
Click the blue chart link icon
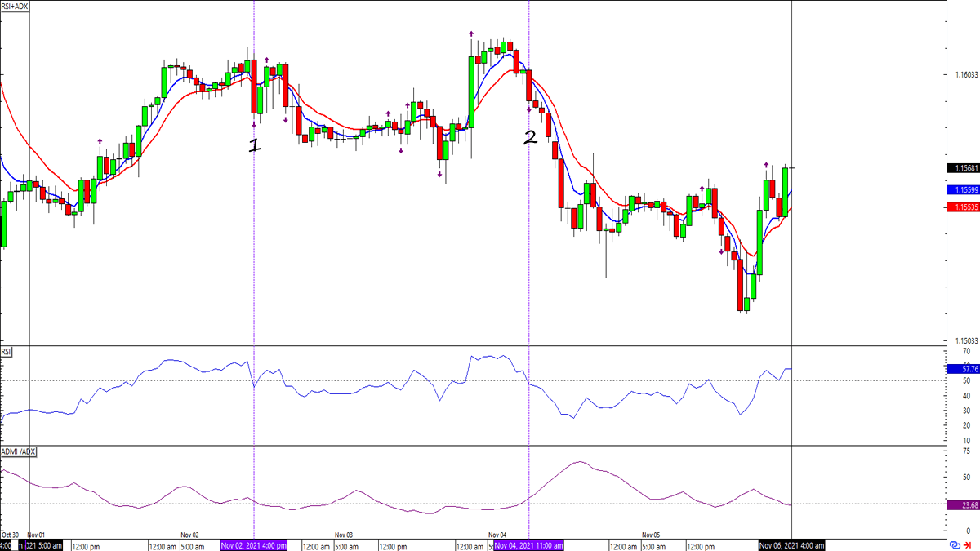pos(955,545)
